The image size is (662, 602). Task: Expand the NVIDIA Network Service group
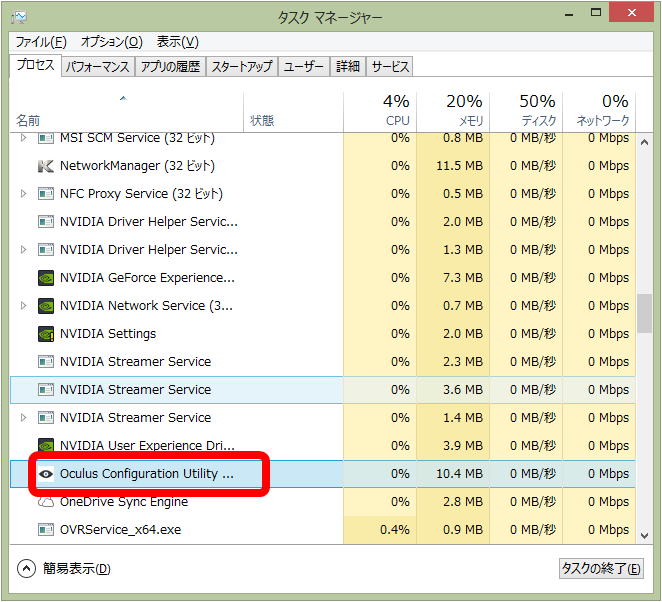tap(24, 306)
